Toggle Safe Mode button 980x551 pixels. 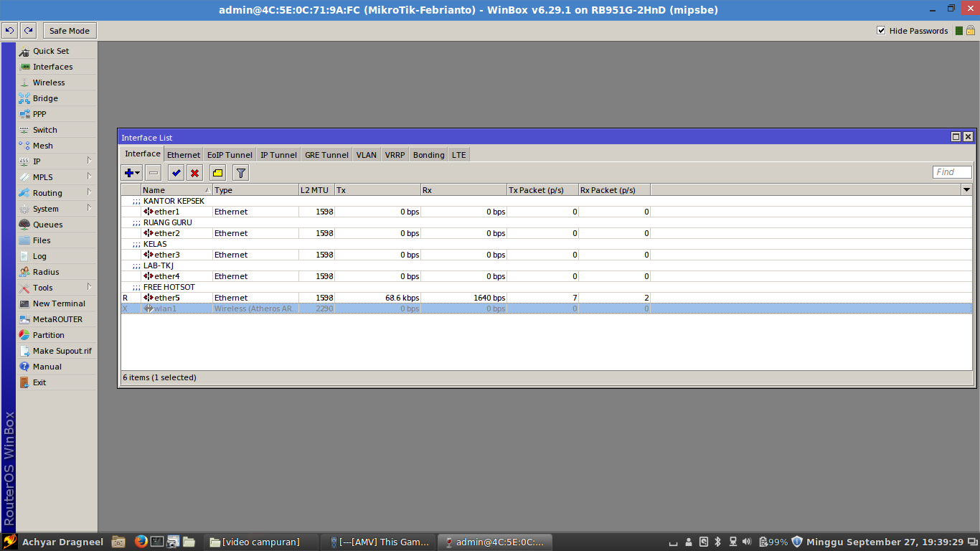[x=70, y=31]
